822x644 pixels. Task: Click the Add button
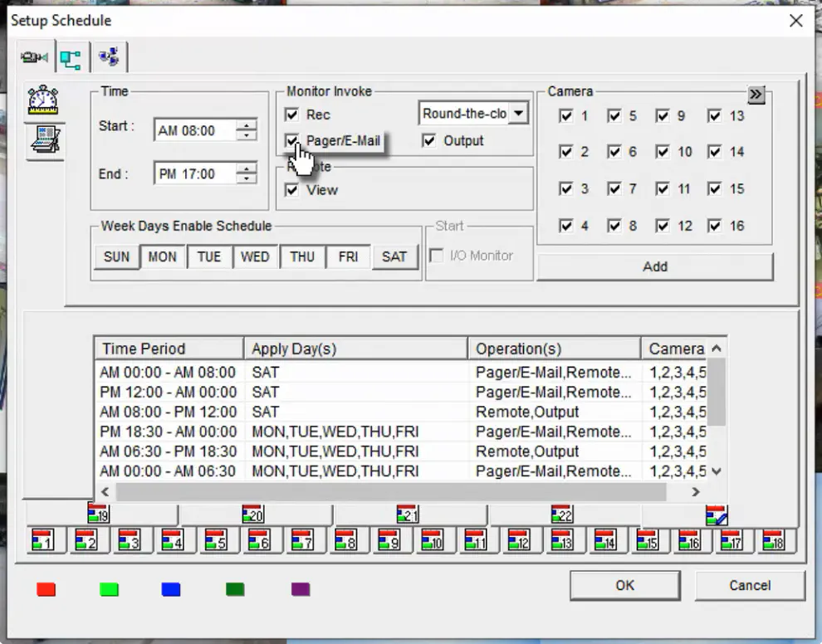pyautogui.click(x=655, y=266)
